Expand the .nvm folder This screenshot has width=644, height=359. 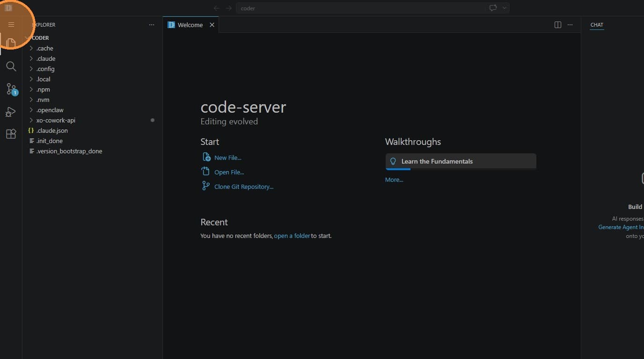pyautogui.click(x=93, y=100)
